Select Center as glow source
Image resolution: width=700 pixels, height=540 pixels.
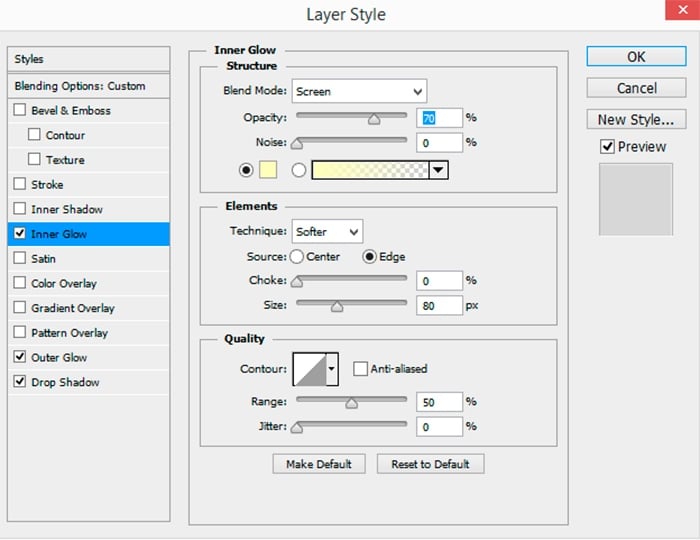[x=297, y=257]
